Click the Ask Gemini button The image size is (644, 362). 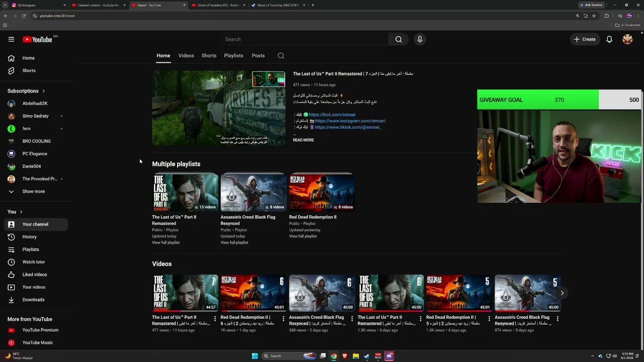pos(591,5)
